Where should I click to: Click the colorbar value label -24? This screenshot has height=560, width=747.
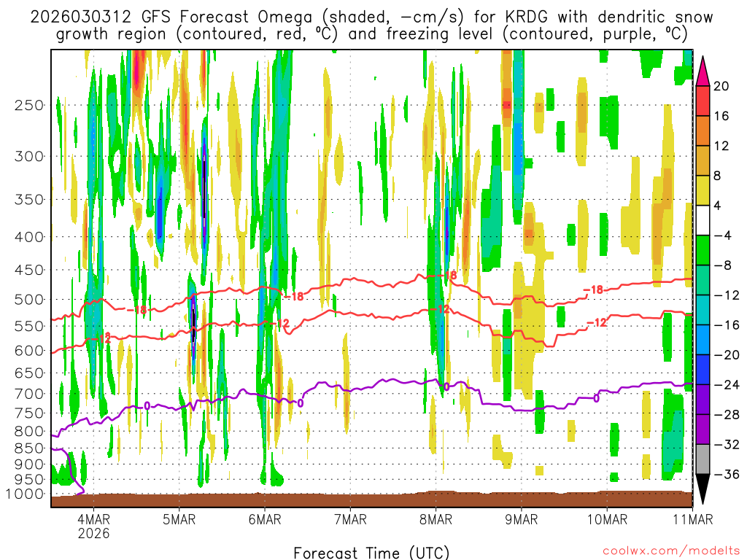726,385
